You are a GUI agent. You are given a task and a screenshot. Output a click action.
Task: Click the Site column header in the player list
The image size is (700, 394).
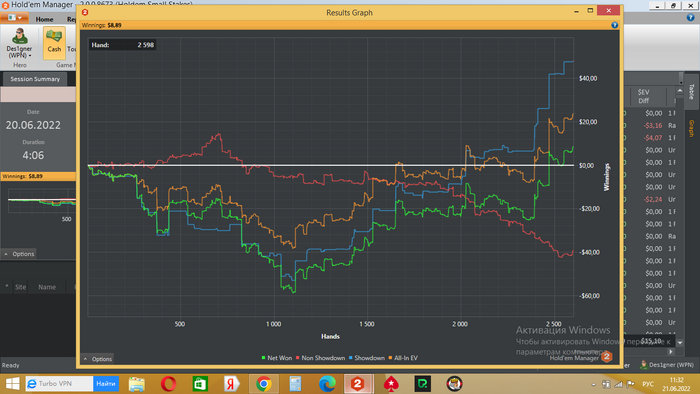pos(21,287)
